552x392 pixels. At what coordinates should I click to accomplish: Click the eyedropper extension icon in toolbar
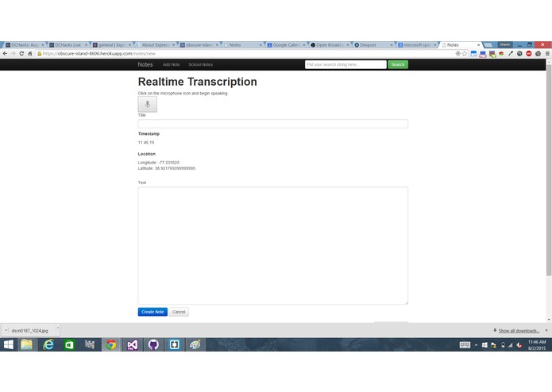tap(511, 53)
